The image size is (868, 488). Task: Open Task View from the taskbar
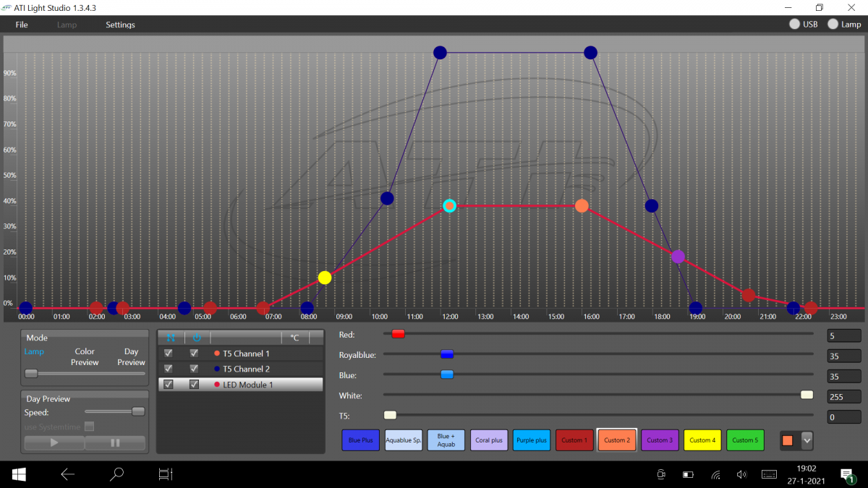pyautogui.click(x=166, y=474)
